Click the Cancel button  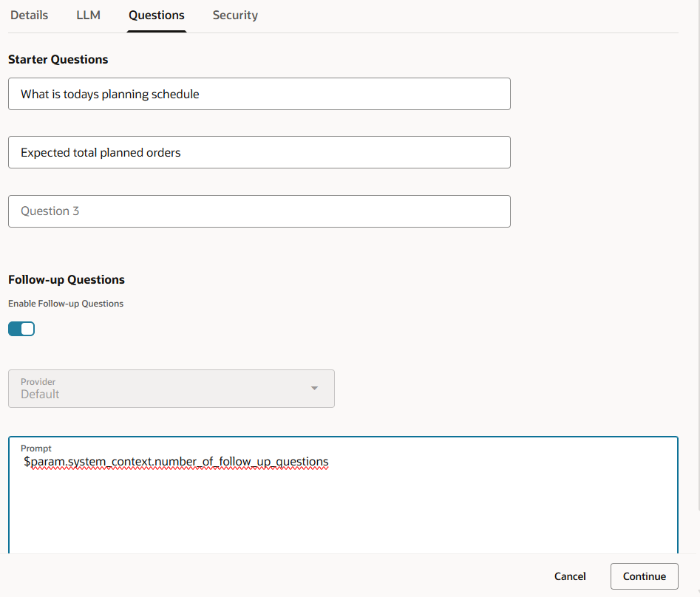(570, 576)
